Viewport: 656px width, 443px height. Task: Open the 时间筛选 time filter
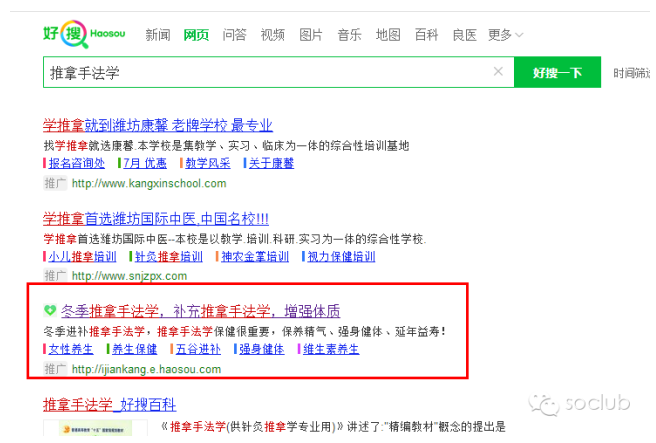(630, 73)
